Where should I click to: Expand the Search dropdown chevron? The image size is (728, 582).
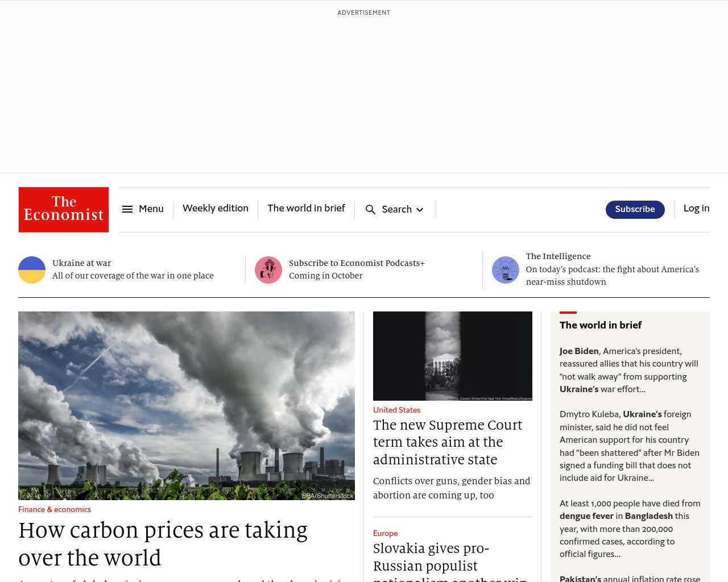pyautogui.click(x=420, y=210)
